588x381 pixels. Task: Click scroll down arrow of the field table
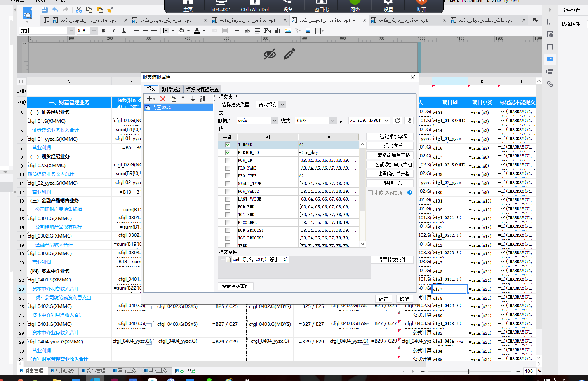(362, 244)
